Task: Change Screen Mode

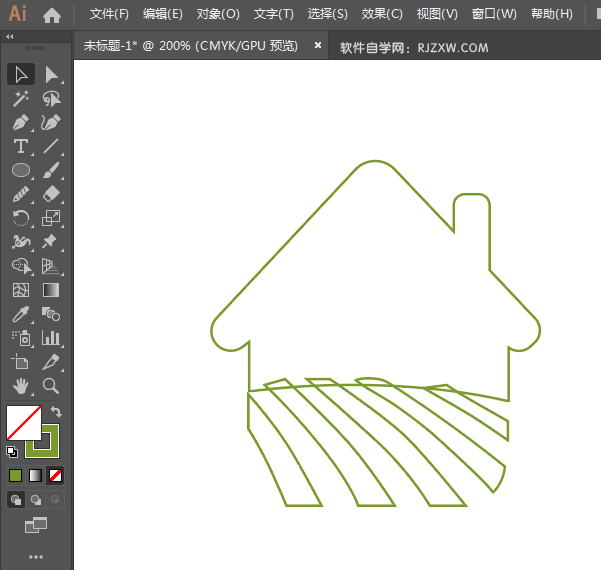Action: [x=36, y=525]
